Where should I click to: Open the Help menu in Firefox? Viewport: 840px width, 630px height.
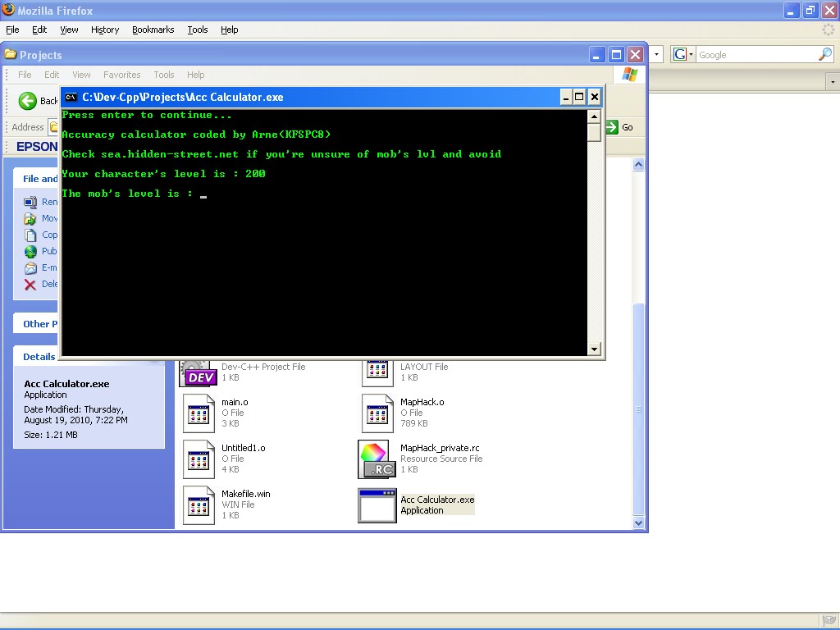coord(230,30)
